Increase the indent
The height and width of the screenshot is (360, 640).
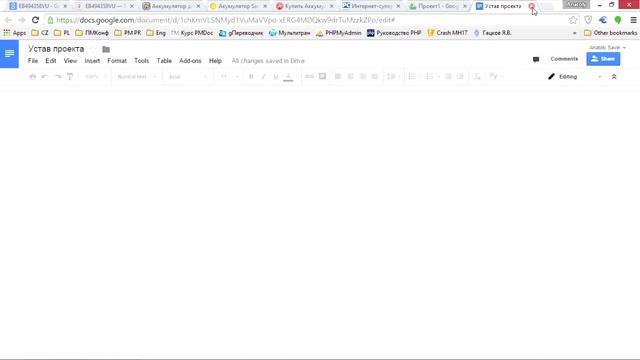point(460,77)
